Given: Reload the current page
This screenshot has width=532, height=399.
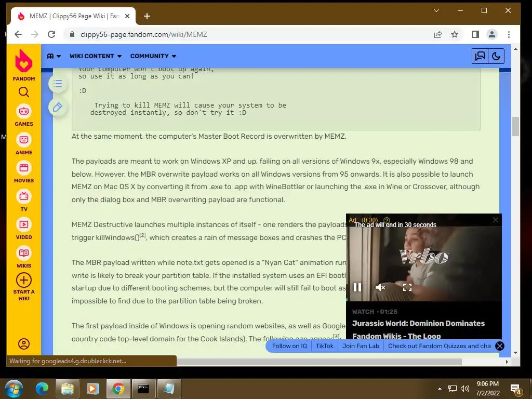Looking at the screenshot, I should point(51,34).
